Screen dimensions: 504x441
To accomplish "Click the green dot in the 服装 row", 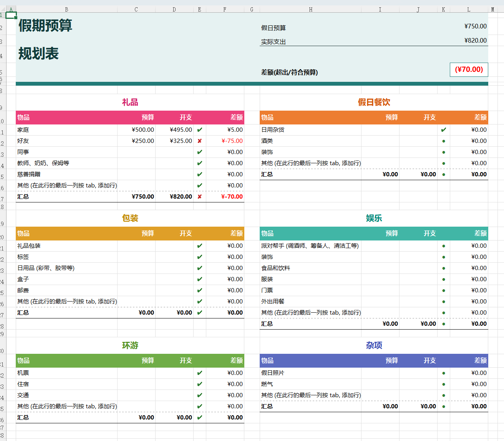I will (444, 279).
